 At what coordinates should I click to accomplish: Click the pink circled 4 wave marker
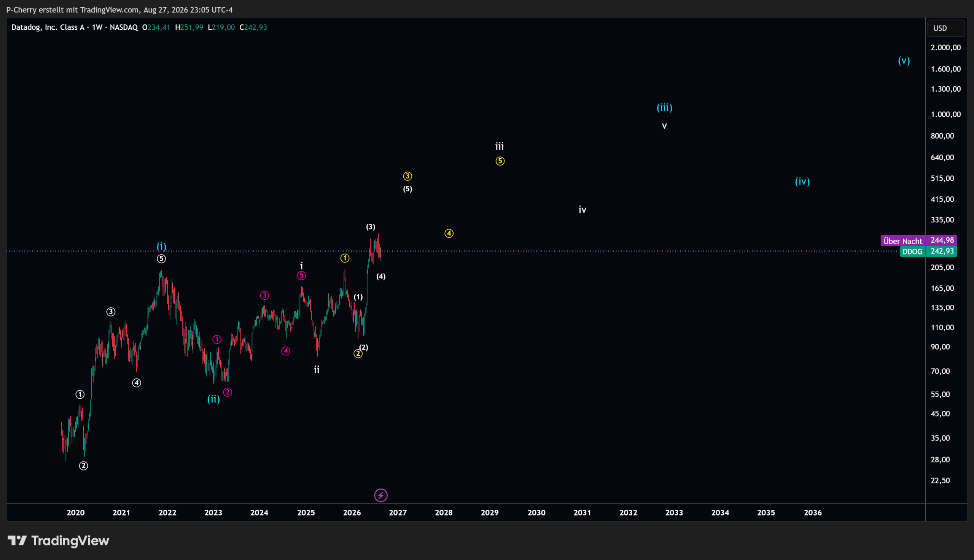click(x=286, y=351)
